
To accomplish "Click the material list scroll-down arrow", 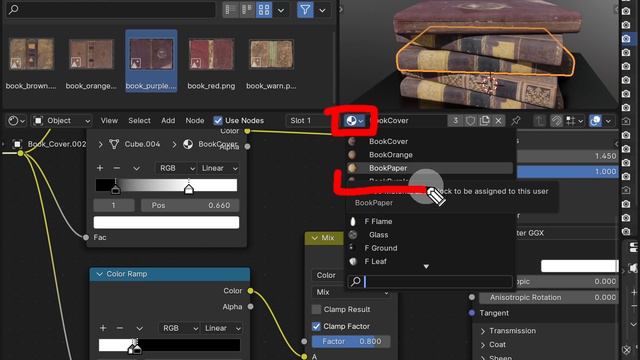I will click(426, 267).
